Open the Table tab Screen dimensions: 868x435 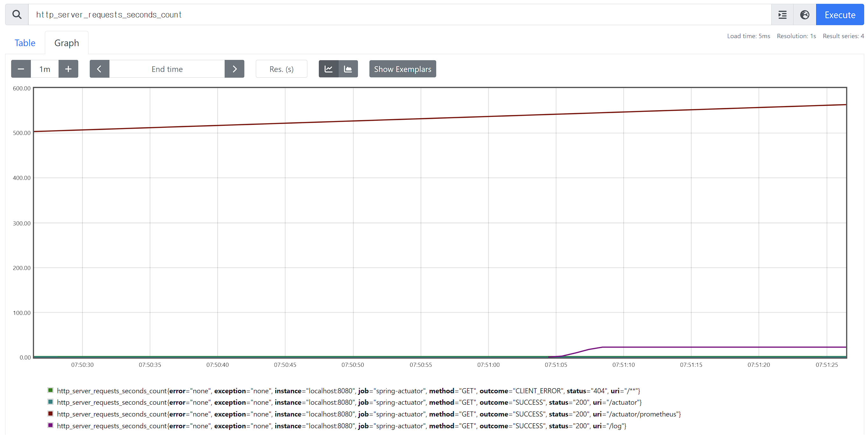pyautogui.click(x=24, y=43)
